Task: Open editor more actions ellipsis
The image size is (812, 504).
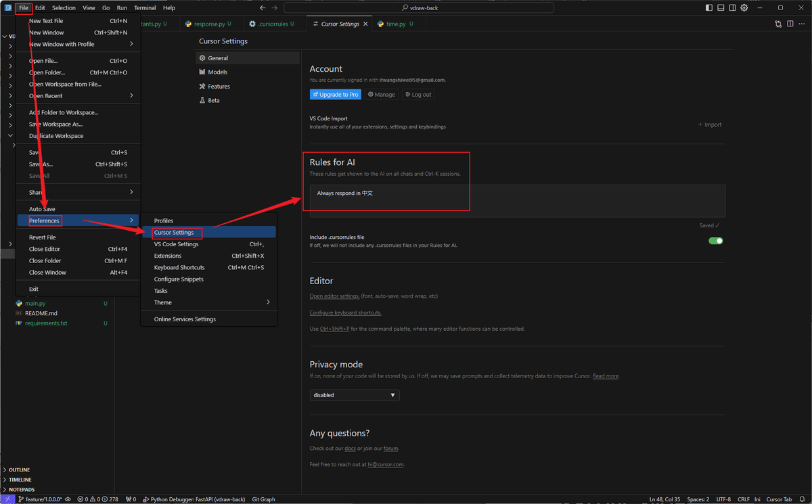Action: (802, 24)
